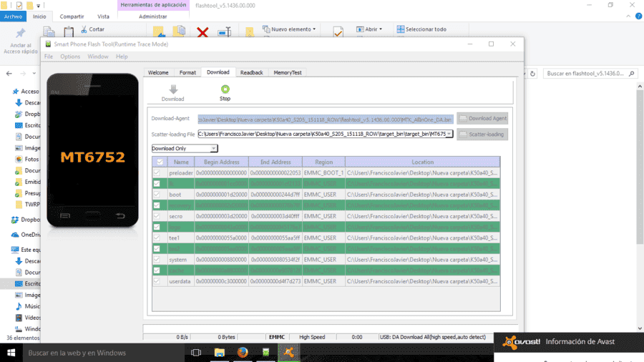Click Nuevo elemento in Explorer ribbon
This screenshot has height=362, width=644.
coord(290,29)
